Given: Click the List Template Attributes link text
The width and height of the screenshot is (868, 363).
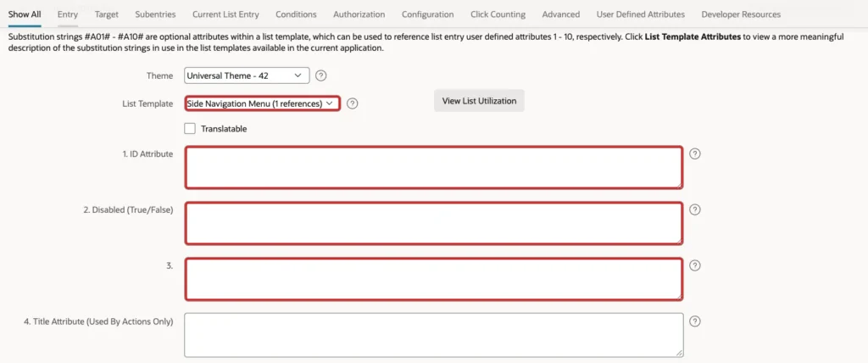Looking at the screenshot, I should [x=693, y=37].
